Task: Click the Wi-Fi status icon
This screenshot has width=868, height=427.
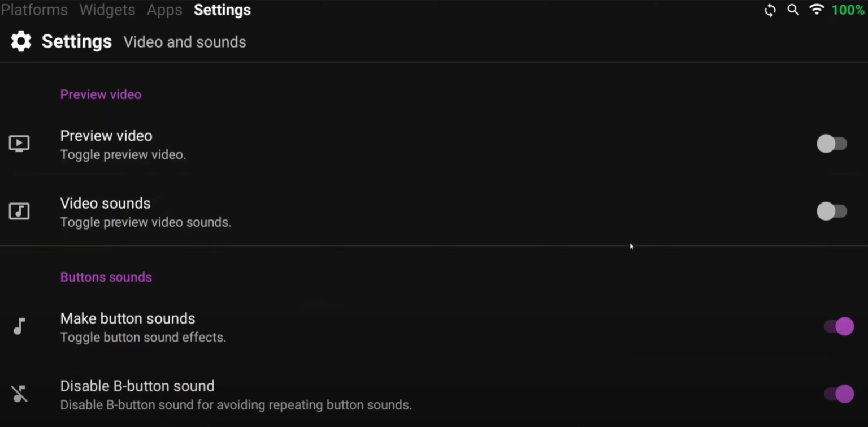Action: point(816,10)
